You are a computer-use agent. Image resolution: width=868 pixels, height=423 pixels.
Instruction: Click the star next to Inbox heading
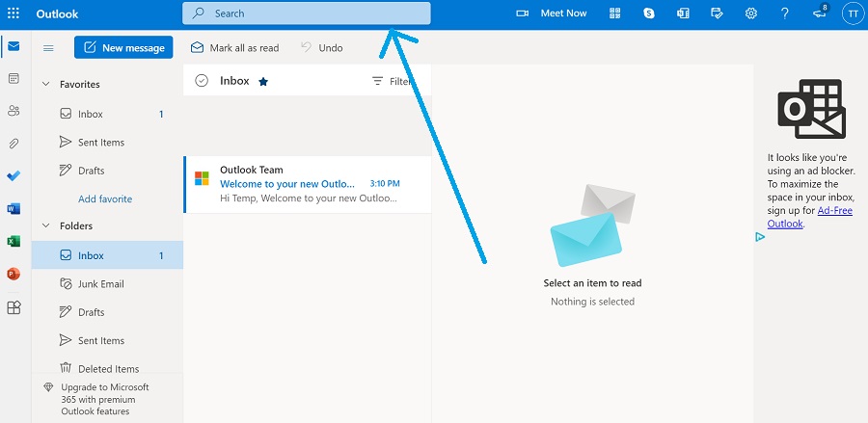(x=263, y=81)
